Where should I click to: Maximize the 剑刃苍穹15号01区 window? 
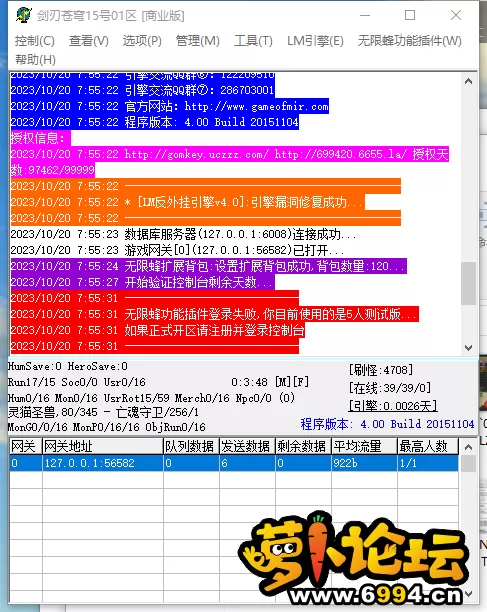click(410, 16)
